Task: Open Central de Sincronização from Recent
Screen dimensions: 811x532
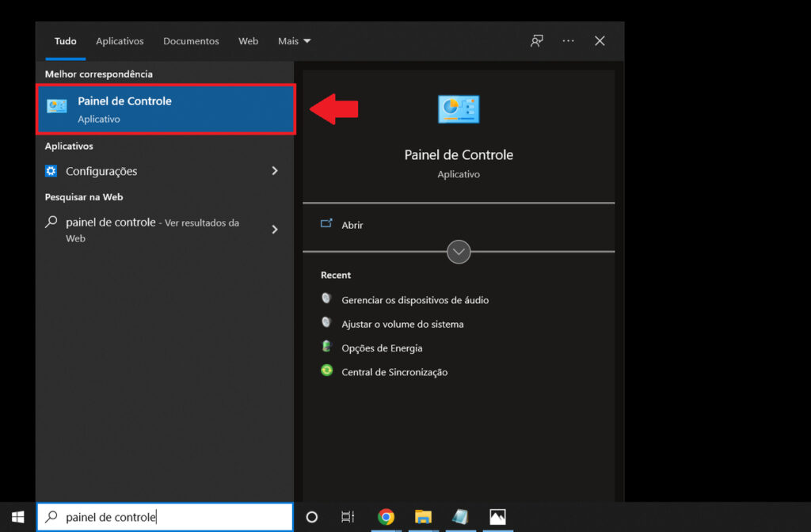Action: tap(394, 371)
